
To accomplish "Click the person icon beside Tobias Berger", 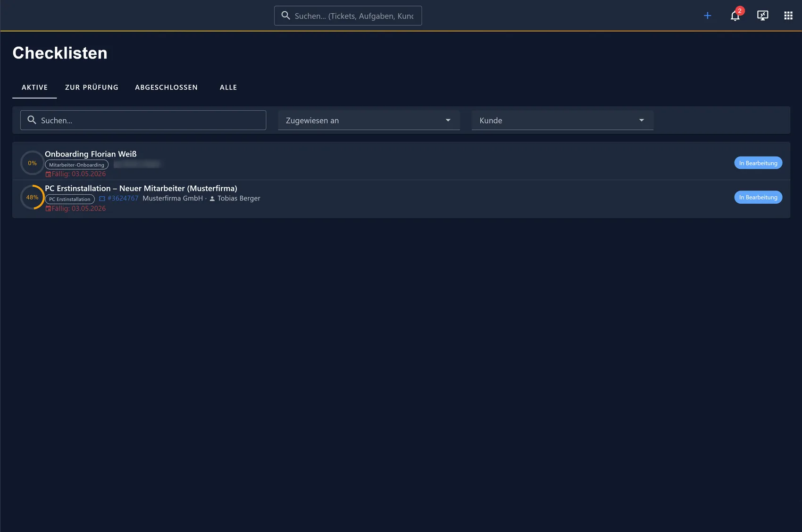I will 212,199.
